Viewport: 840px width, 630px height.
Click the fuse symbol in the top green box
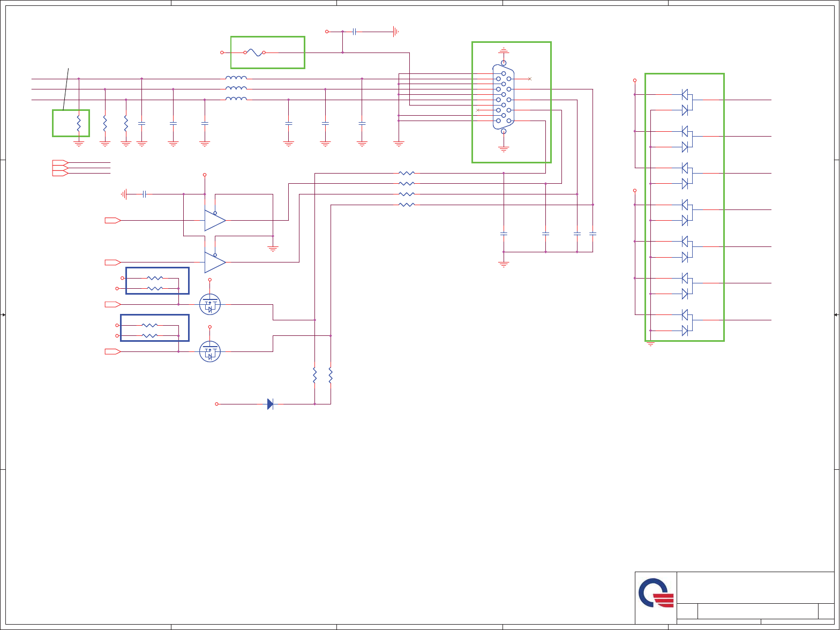254,52
